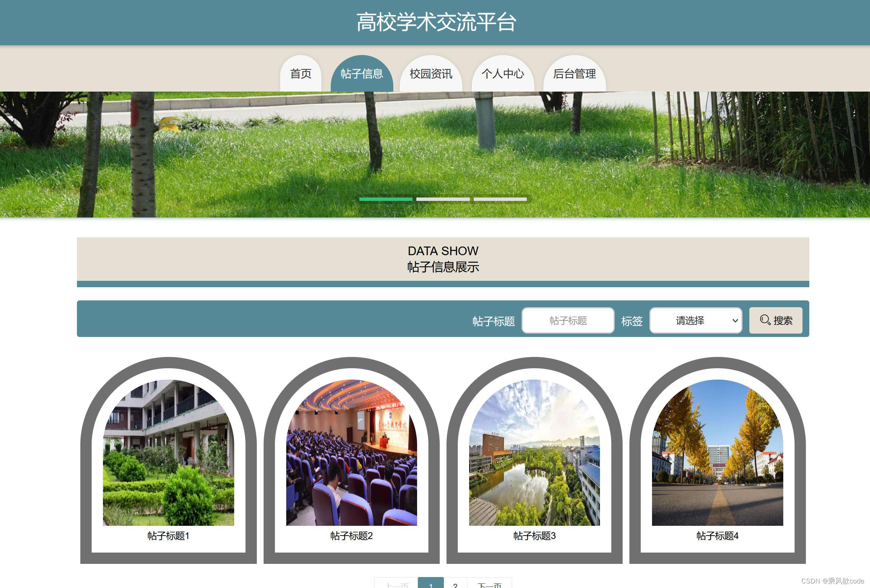Click 下一页 to go to next page
This screenshot has width=870, height=588.
click(x=489, y=585)
